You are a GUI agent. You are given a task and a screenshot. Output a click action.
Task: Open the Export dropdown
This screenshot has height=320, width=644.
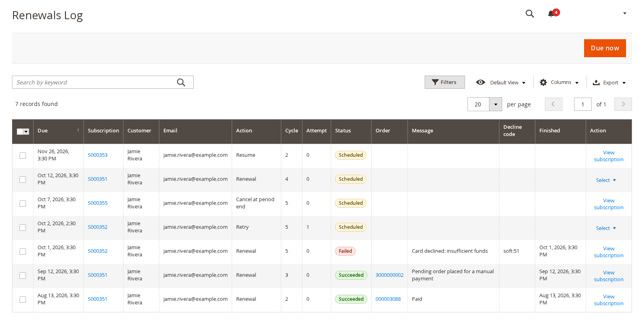tap(609, 82)
